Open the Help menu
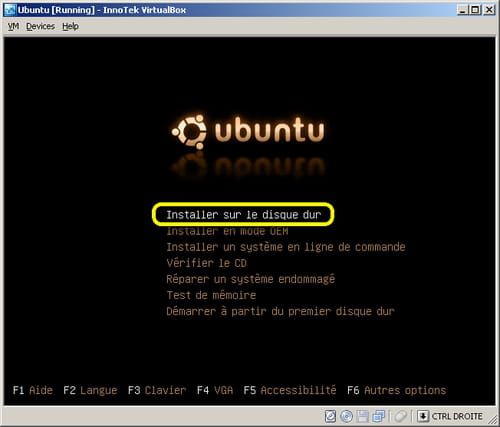 click(70, 26)
